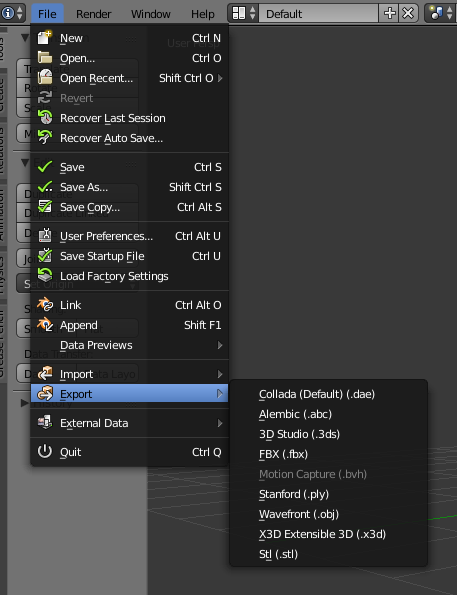The width and height of the screenshot is (457, 595).
Task: Export as Stanford (.ply)
Action: [328, 494]
